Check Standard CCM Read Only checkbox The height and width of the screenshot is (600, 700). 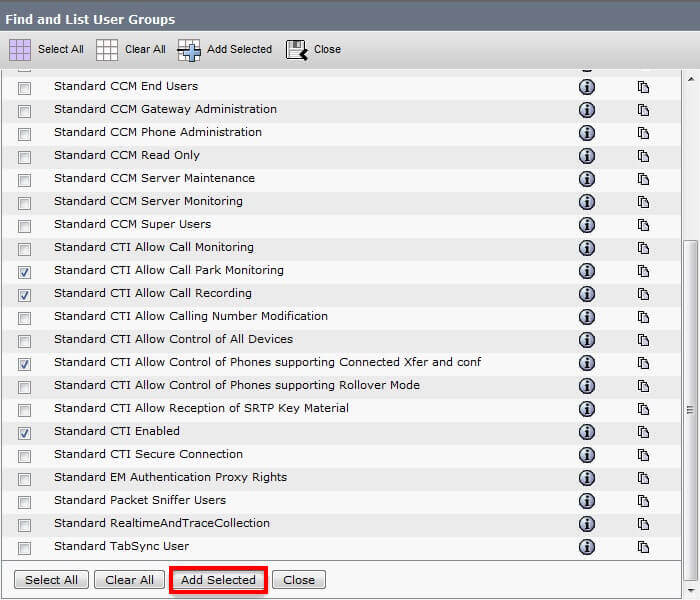click(x=25, y=157)
